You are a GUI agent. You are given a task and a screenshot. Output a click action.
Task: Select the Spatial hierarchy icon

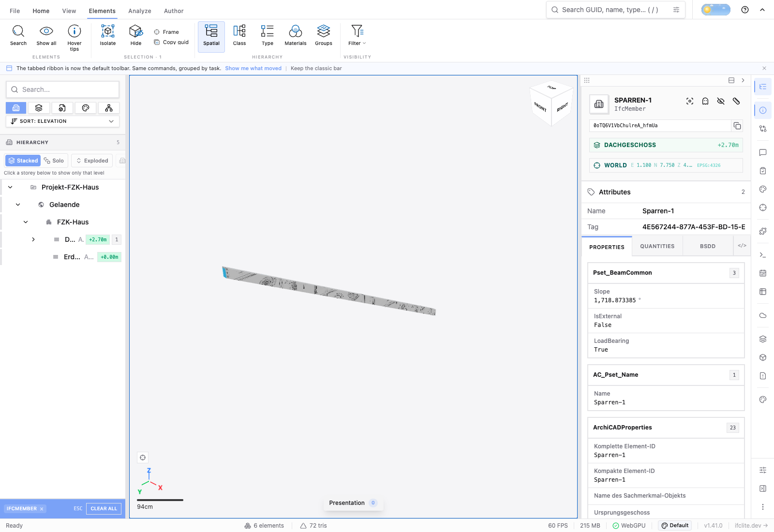[211, 31]
